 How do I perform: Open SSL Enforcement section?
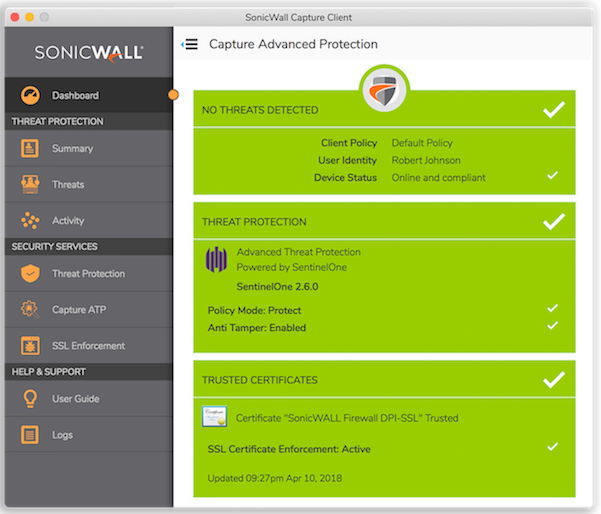coord(89,345)
